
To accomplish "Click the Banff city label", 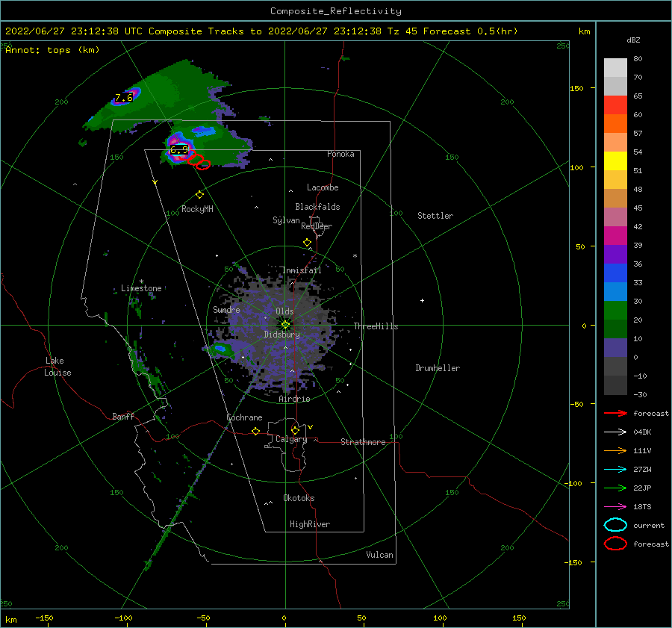I will (123, 416).
